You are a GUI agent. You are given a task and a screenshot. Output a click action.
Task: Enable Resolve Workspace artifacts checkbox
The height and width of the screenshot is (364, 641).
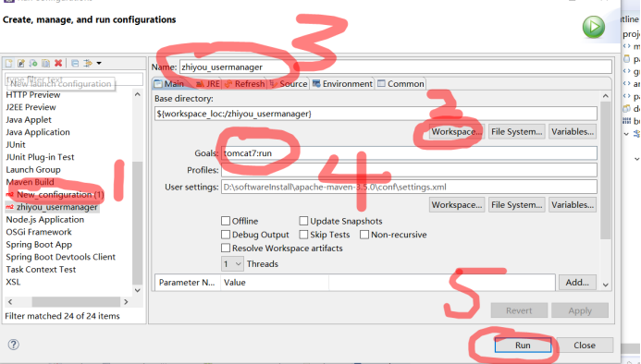[226, 248]
